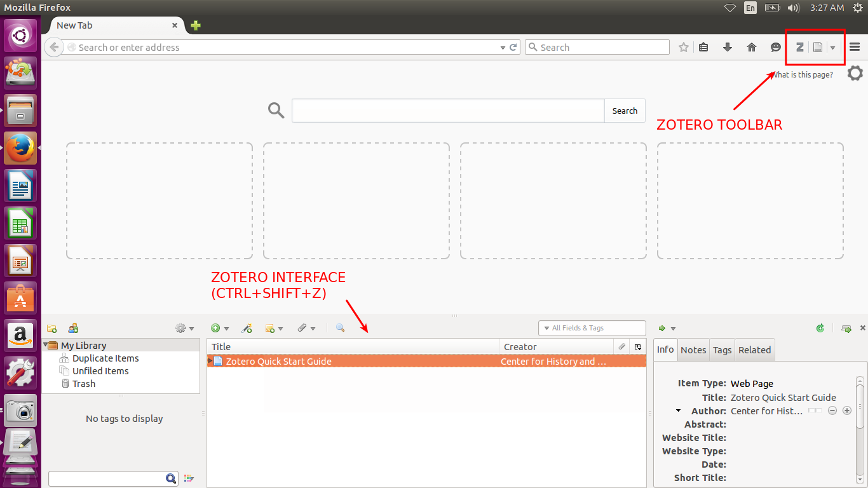Show bookmarks list icon in Firefox toolbar
Screen dimensions: 868x488
click(x=703, y=47)
